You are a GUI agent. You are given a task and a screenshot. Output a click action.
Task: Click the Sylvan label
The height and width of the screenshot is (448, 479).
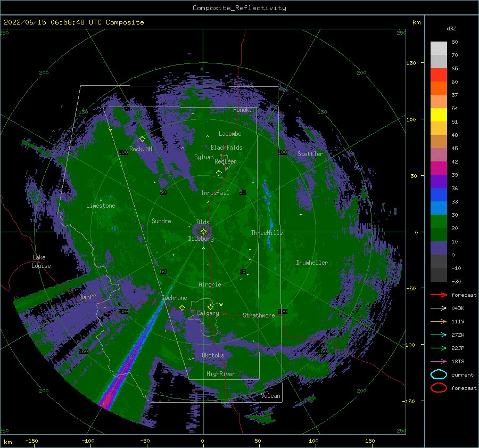[204, 157]
